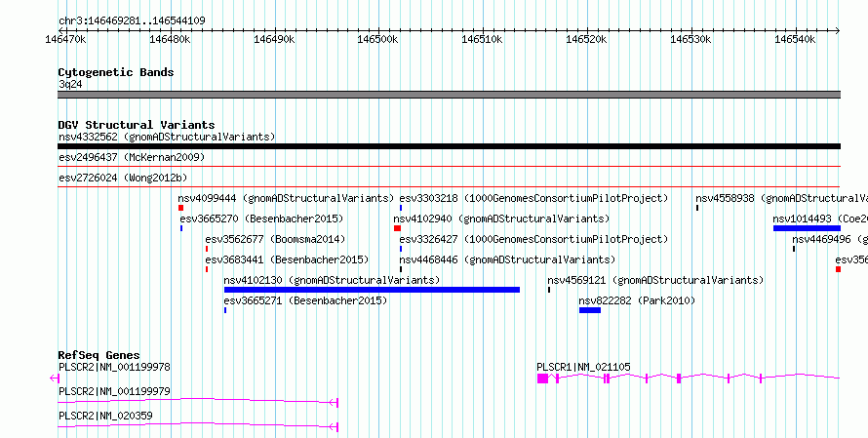Open nsv4332562 (gnomADStructuralVariants) label
Screen dimensions: 868x438
(x=167, y=137)
